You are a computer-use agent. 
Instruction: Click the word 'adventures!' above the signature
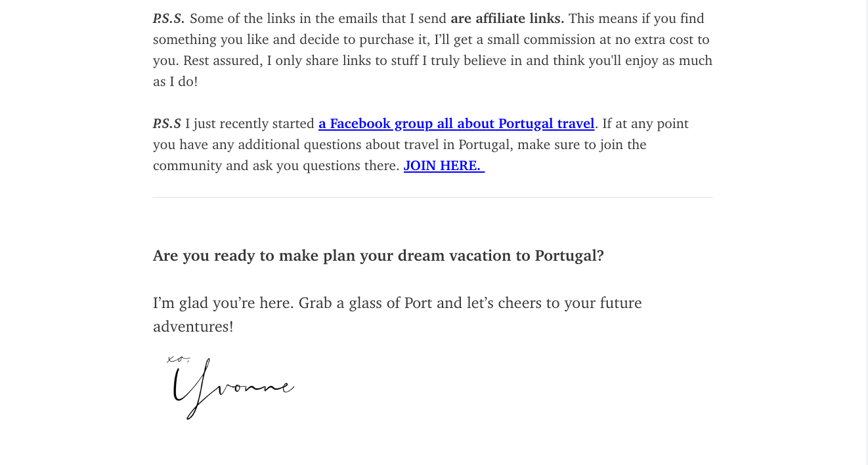(x=193, y=326)
